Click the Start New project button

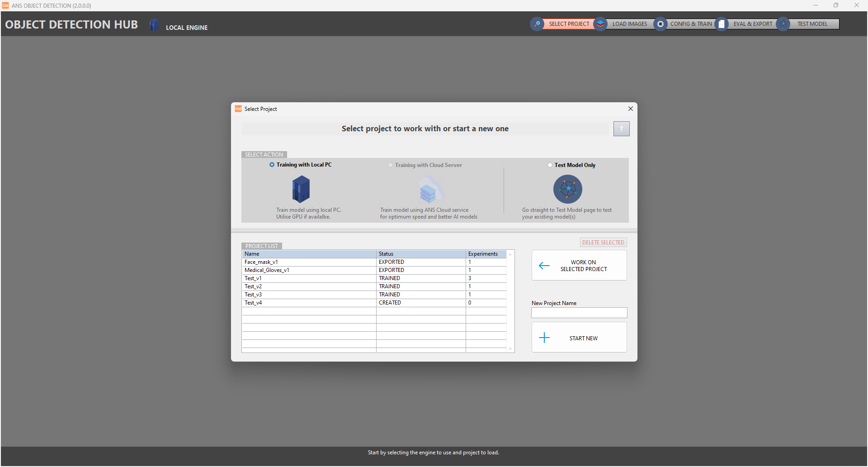click(579, 338)
